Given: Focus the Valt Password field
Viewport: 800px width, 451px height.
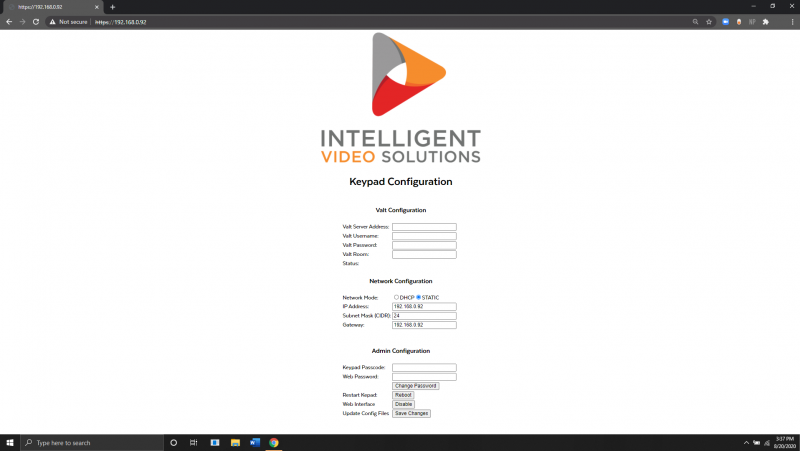Looking at the screenshot, I should pos(424,245).
